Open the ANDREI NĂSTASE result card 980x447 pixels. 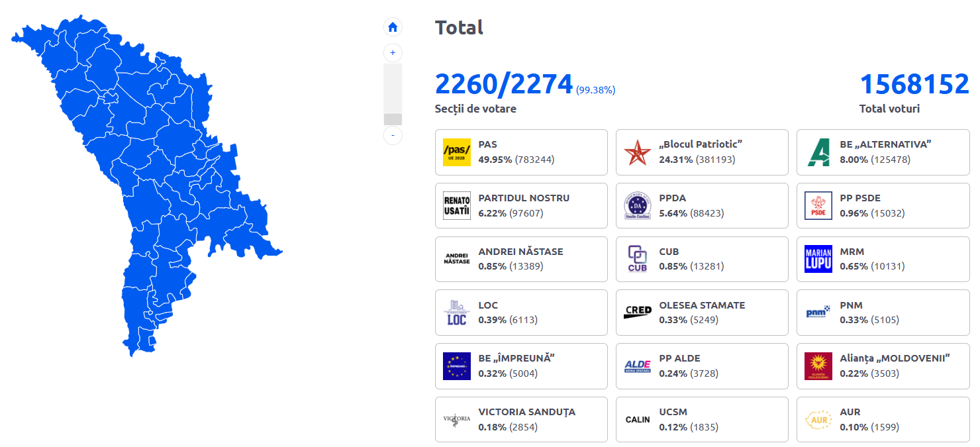(x=521, y=259)
